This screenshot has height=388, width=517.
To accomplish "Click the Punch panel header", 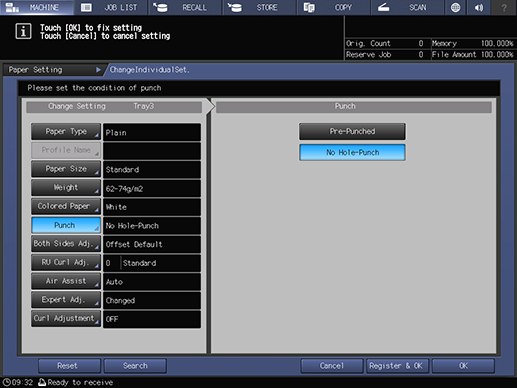I will click(354, 107).
